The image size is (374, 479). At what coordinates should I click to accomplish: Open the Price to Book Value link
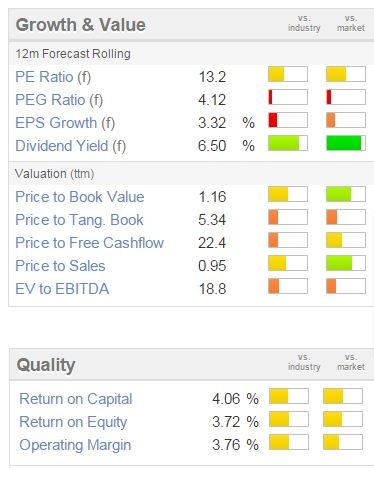80,197
